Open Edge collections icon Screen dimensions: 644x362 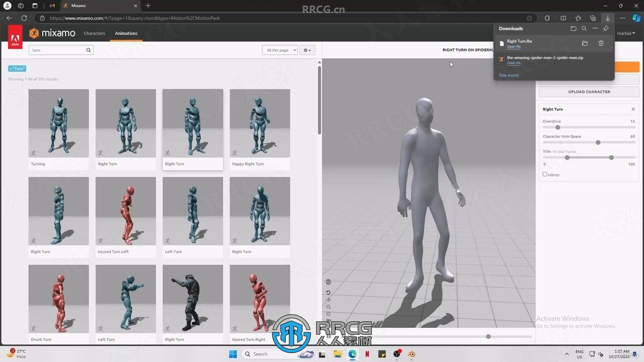tap(593, 18)
